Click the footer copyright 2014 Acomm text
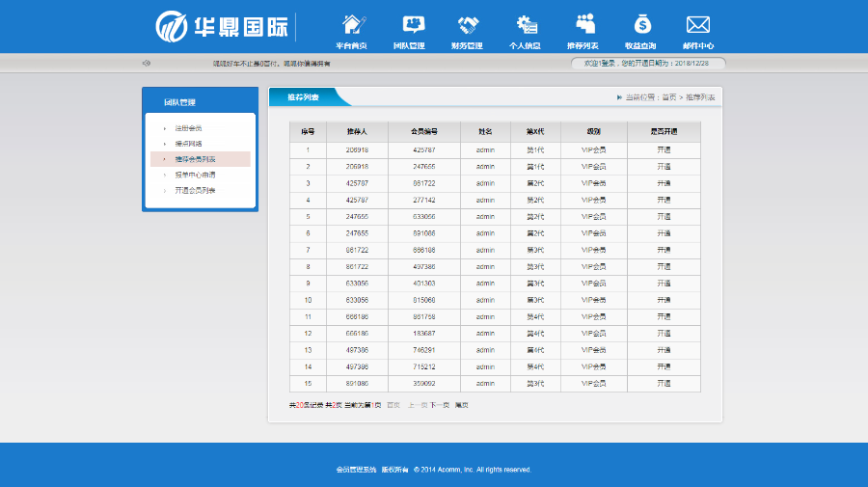Viewport: 868px width, 487px height. click(473, 470)
